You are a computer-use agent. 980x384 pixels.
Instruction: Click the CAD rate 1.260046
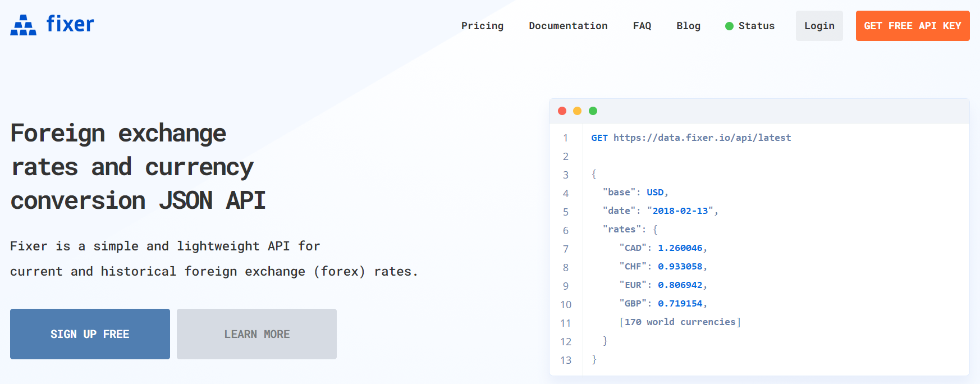680,248
